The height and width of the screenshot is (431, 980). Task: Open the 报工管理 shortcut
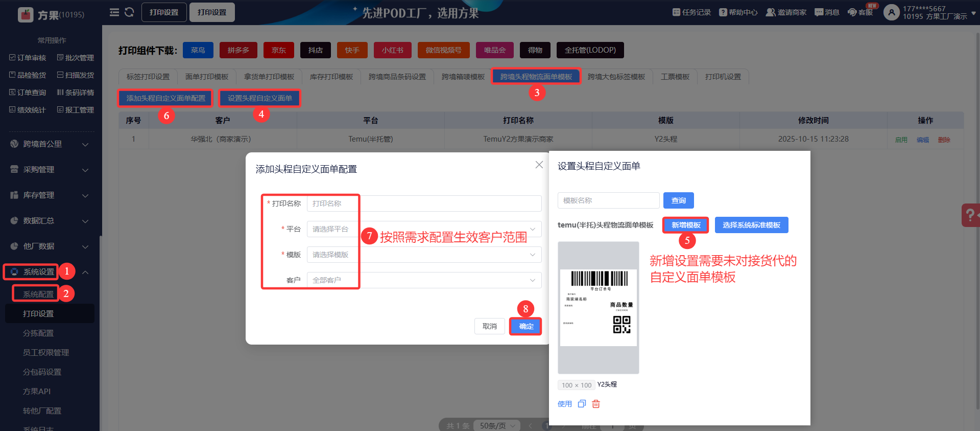point(76,110)
